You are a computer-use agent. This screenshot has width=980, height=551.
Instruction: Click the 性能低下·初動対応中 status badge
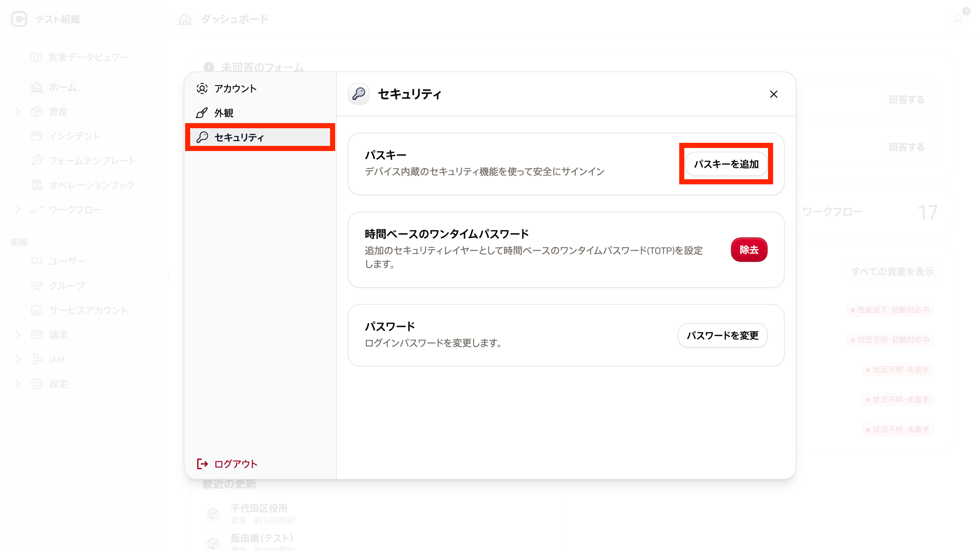pyautogui.click(x=890, y=310)
